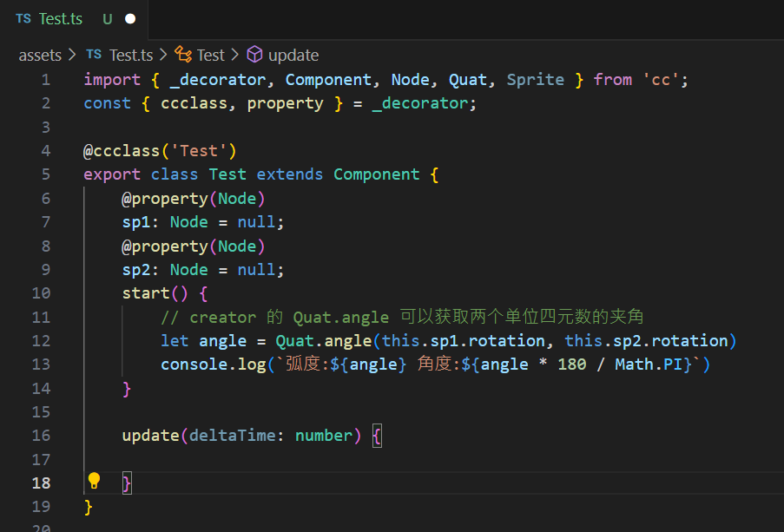
Task: Open the 'Test.ts' breadcrumb item
Action: coord(131,55)
